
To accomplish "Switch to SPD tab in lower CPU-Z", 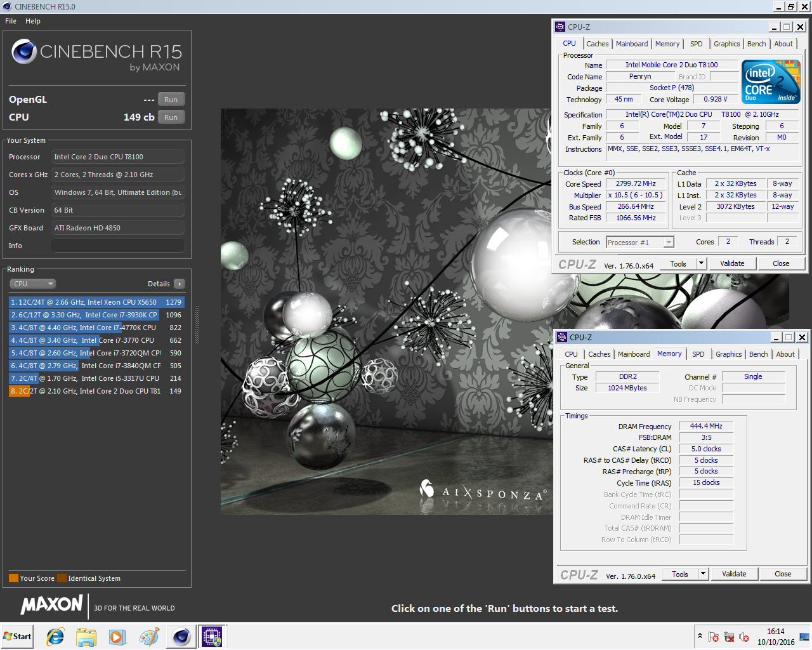I will (x=698, y=354).
